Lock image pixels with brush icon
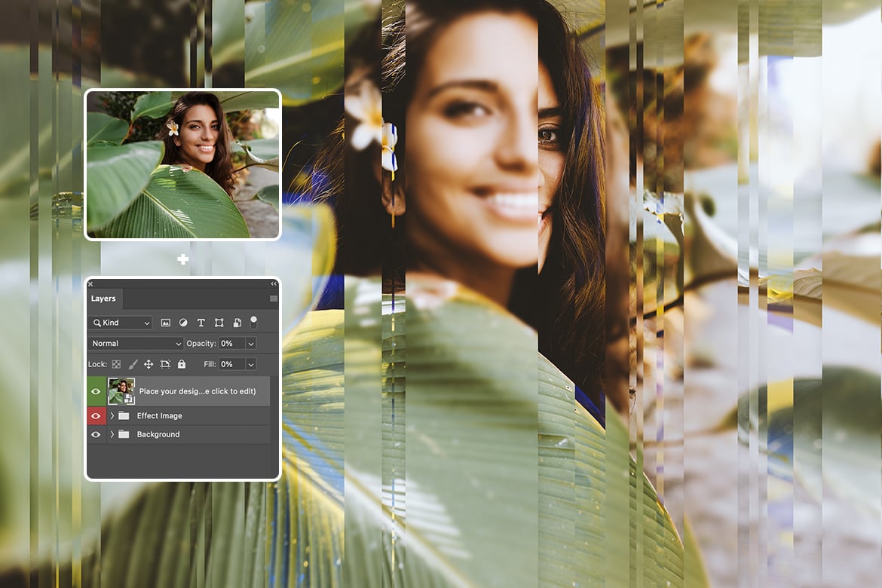The image size is (882, 588). [x=133, y=364]
